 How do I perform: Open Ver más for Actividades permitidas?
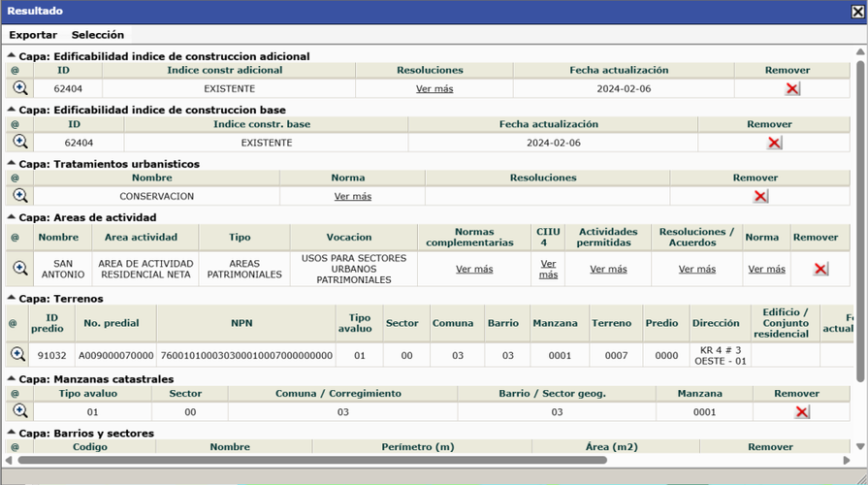pyautogui.click(x=608, y=269)
